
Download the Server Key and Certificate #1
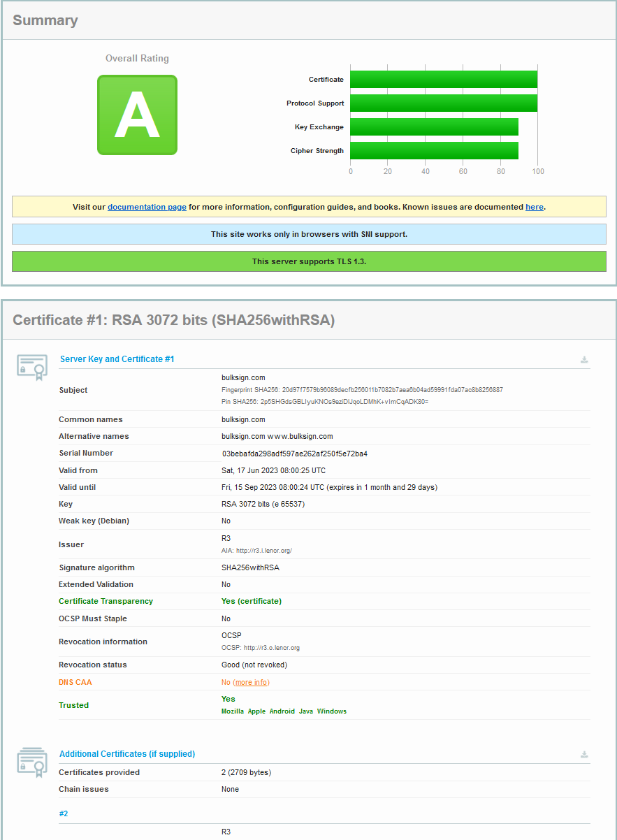point(584,360)
